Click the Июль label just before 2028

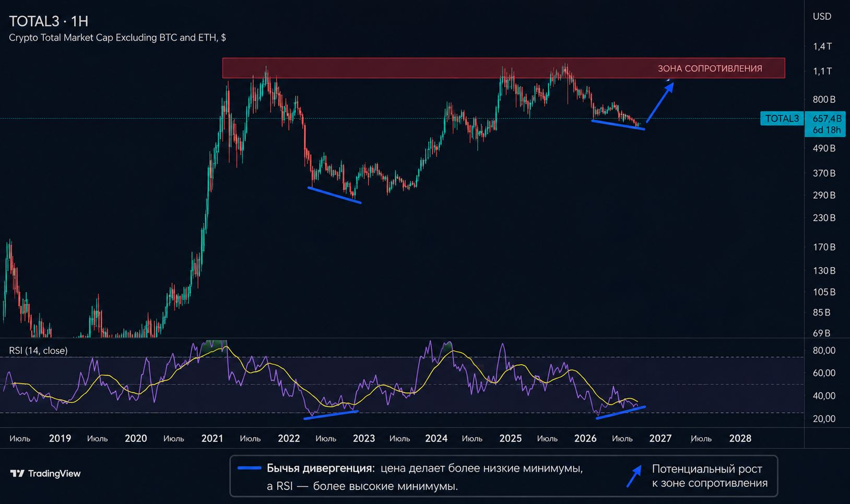pos(701,439)
